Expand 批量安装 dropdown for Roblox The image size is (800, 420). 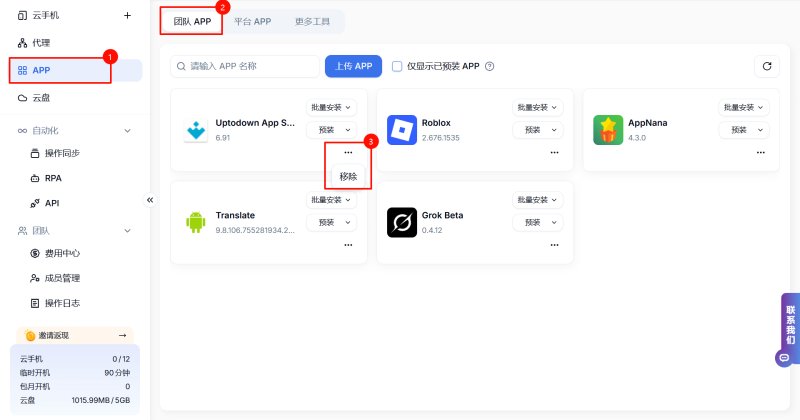[x=538, y=108]
